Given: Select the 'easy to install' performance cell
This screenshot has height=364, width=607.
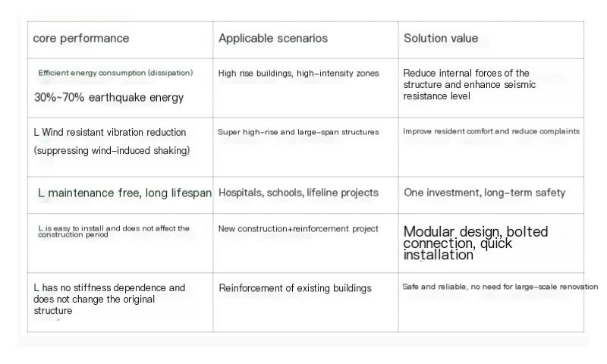Looking at the screenshot, I should pyautogui.click(x=120, y=243).
